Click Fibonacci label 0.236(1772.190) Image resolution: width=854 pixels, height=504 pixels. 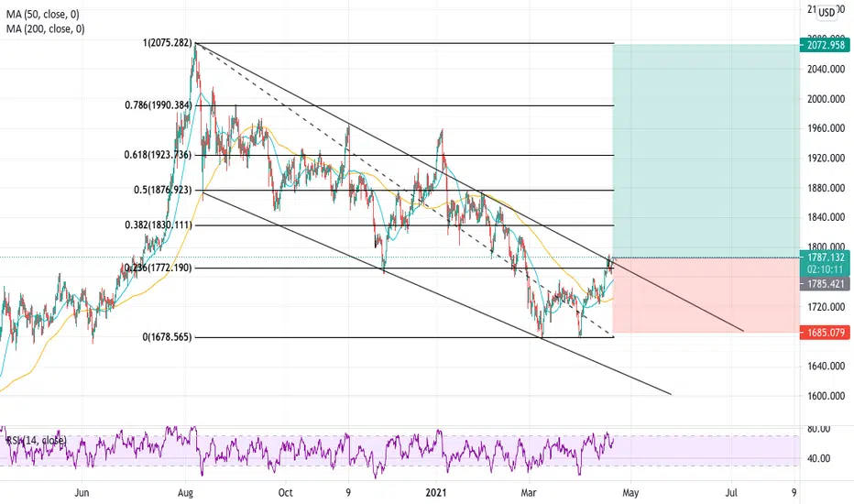[x=159, y=268]
